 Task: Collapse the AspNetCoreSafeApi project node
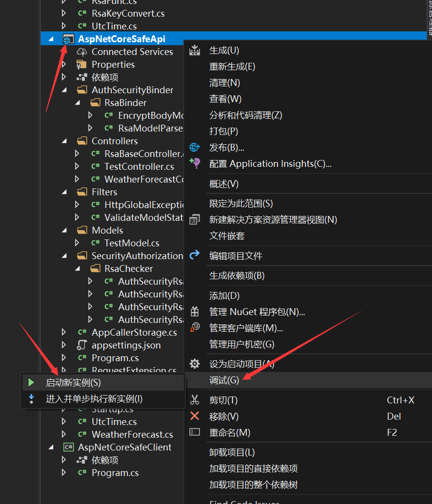tap(51, 39)
